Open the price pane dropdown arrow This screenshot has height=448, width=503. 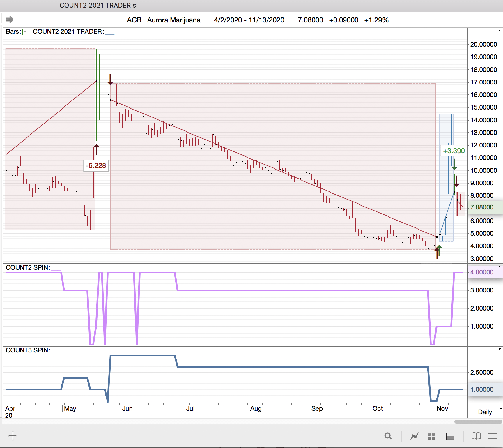(500, 31)
